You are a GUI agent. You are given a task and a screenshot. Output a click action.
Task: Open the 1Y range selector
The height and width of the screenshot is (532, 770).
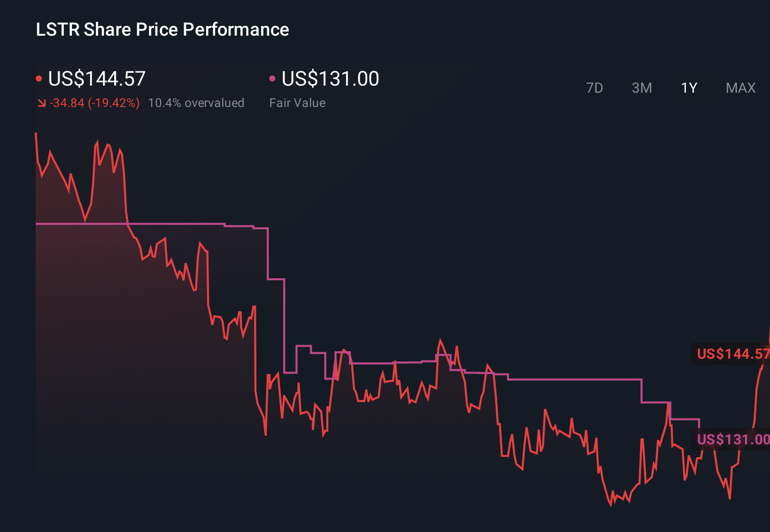(688, 88)
